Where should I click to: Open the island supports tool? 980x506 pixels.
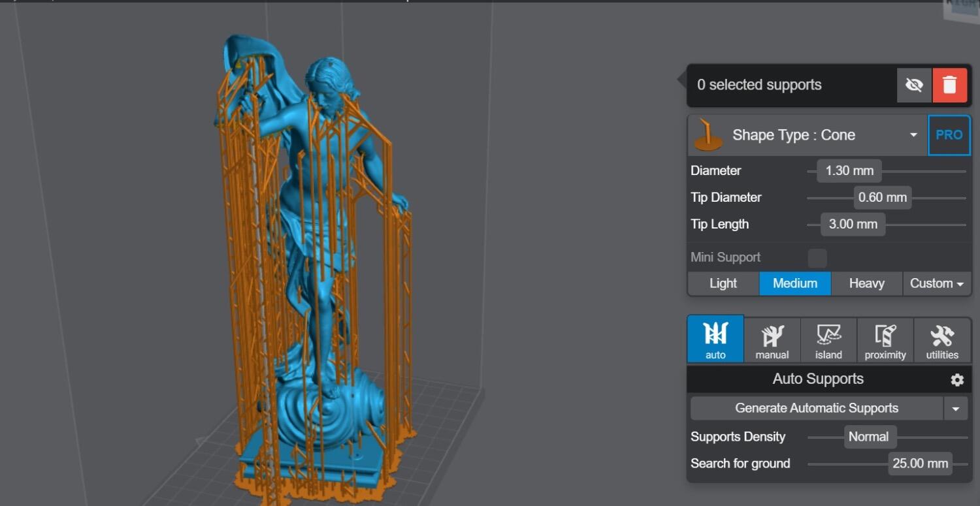pyautogui.click(x=828, y=339)
